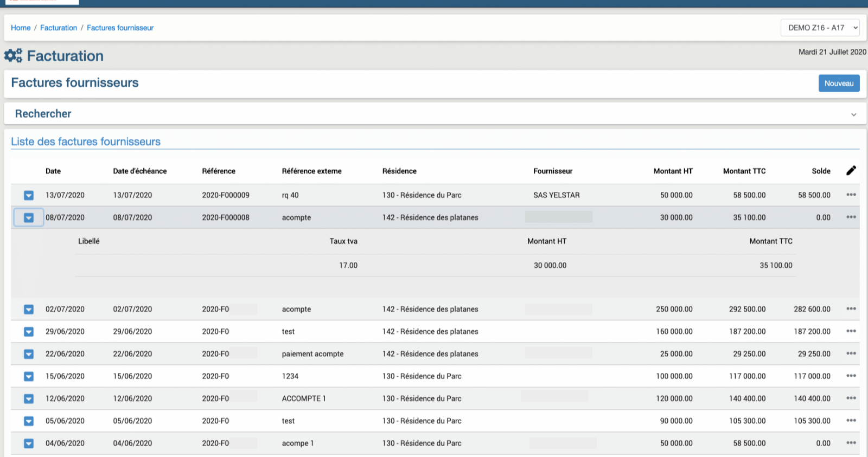The width and height of the screenshot is (868, 457).
Task: Expand details for 15/06/2020 invoice row
Action: pyautogui.click(x=29, y=376)
